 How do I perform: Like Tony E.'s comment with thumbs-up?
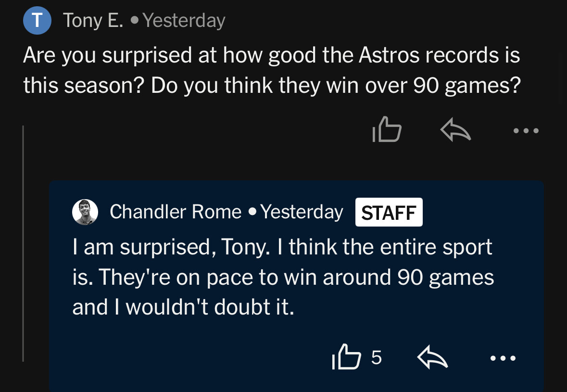coord(387,129)
